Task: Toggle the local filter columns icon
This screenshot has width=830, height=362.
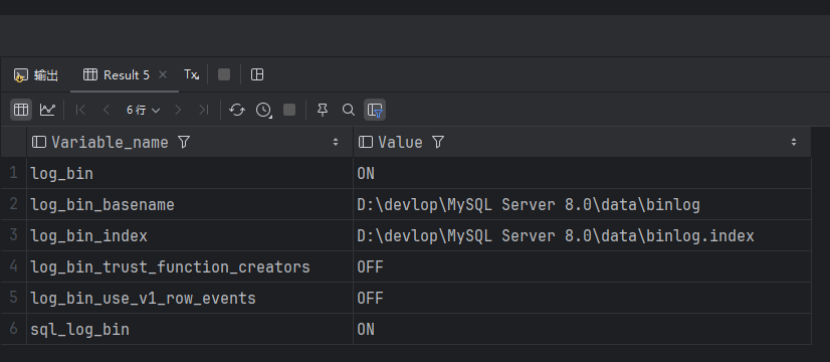Action: pos(374,110)
